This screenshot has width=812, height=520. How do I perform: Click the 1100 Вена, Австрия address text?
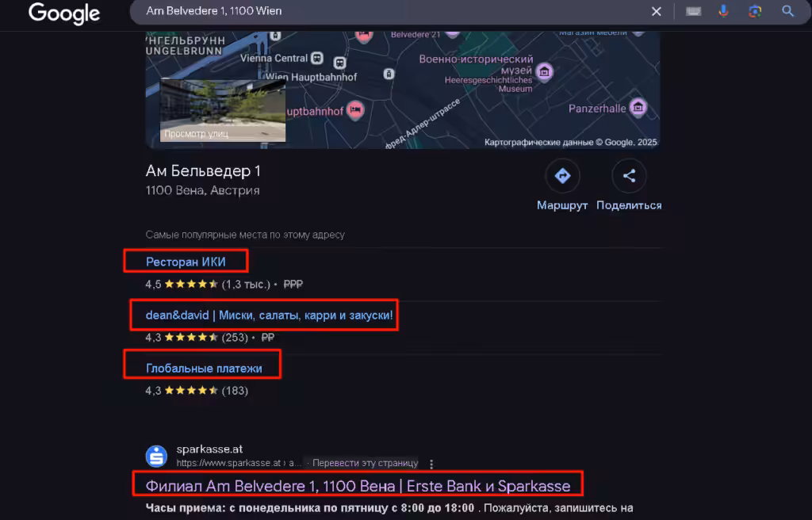tap(202, 190)
